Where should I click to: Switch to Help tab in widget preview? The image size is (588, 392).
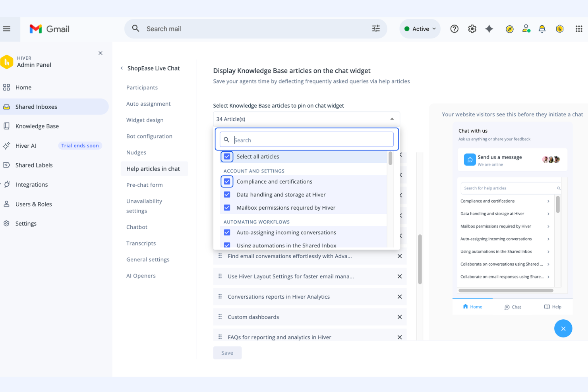pyautogui.click(x=553, y=307)
